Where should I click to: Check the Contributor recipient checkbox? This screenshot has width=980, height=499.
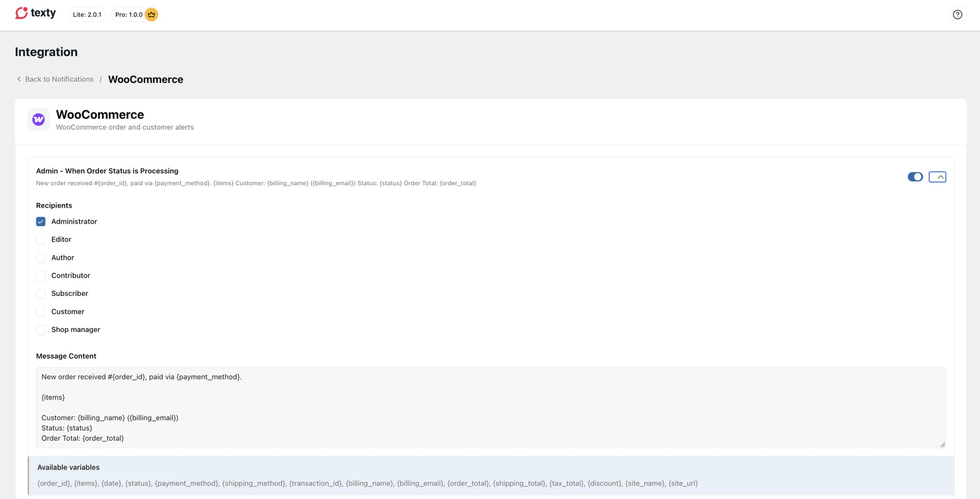point(41,275)
